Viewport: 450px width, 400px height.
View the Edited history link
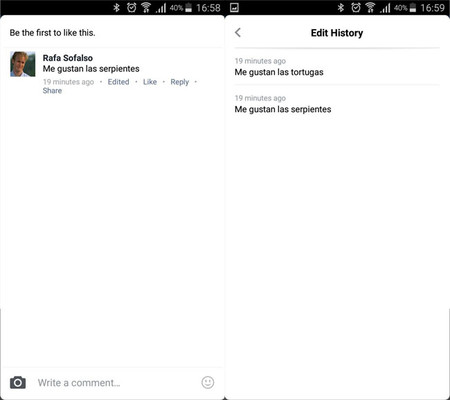[118, 82]
